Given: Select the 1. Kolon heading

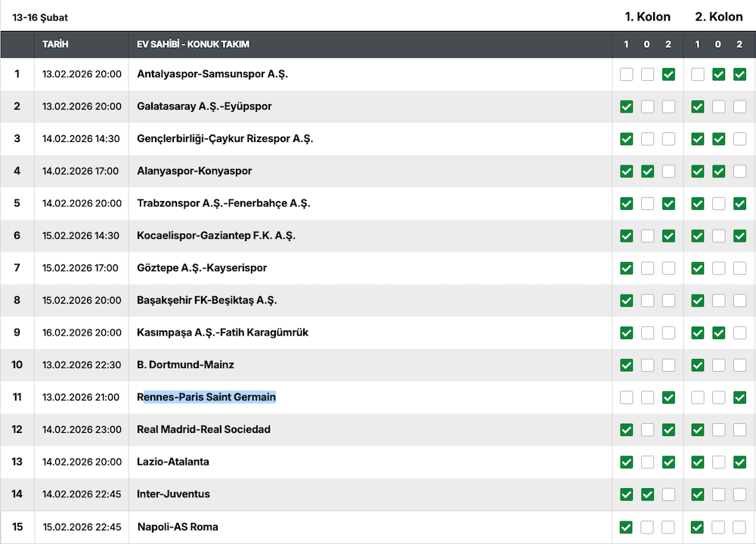Looking at the screenshot, I should point(647,17).
